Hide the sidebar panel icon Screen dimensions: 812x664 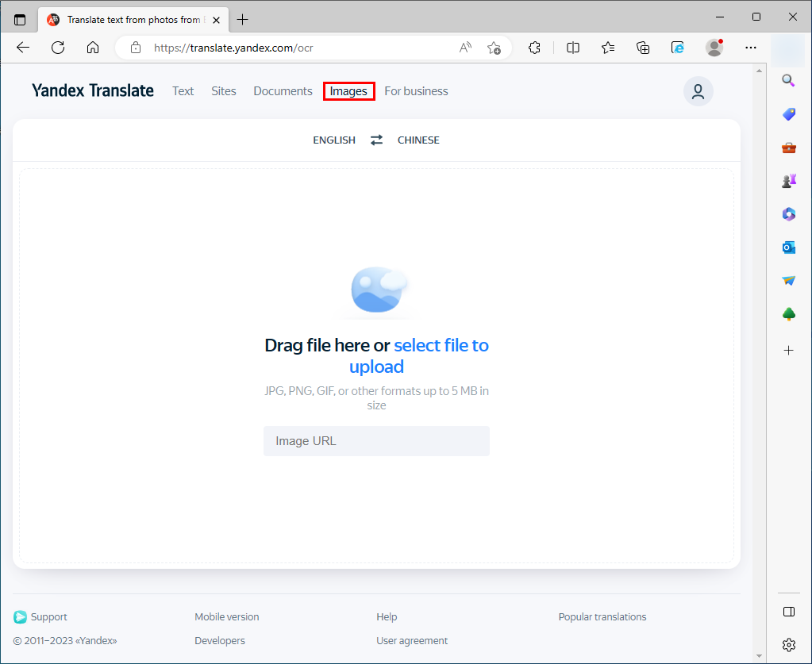[x=789, y=612]
